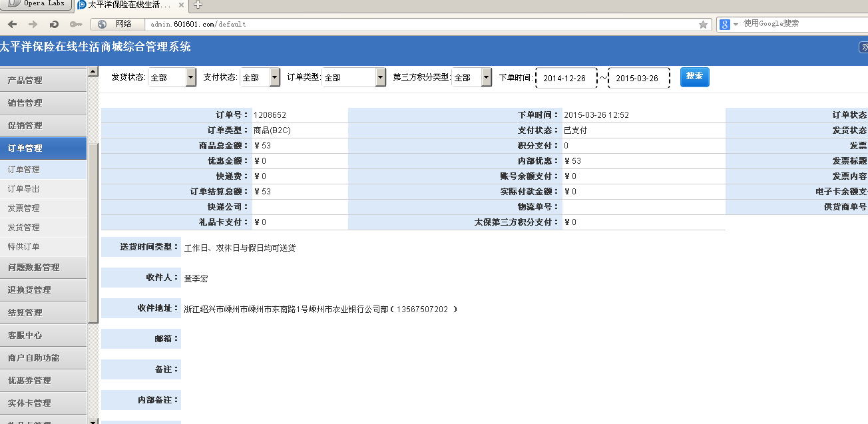Expand the 产品管理 sidebar section
Viewport: 868px width, 424px height.
click(x=43, y=80)
